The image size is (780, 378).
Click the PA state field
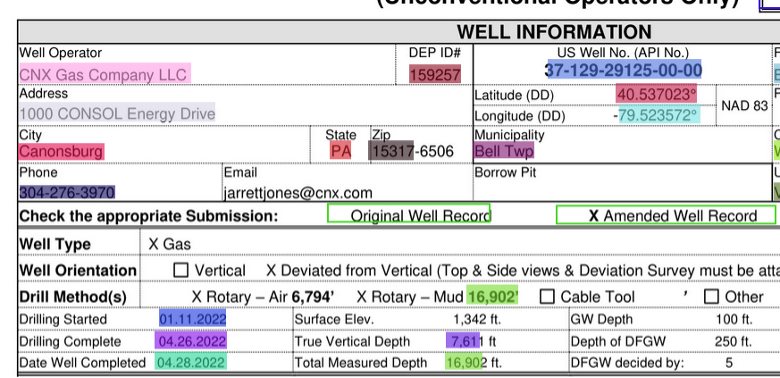341,151
